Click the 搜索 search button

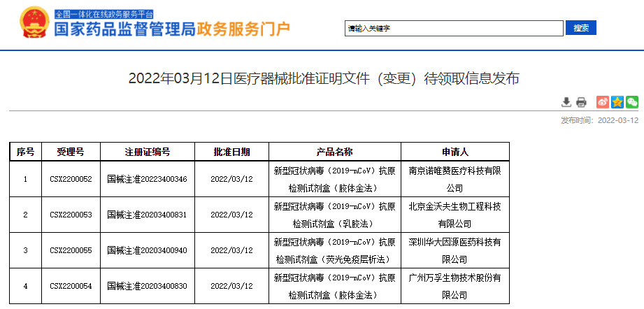(581, 28)
